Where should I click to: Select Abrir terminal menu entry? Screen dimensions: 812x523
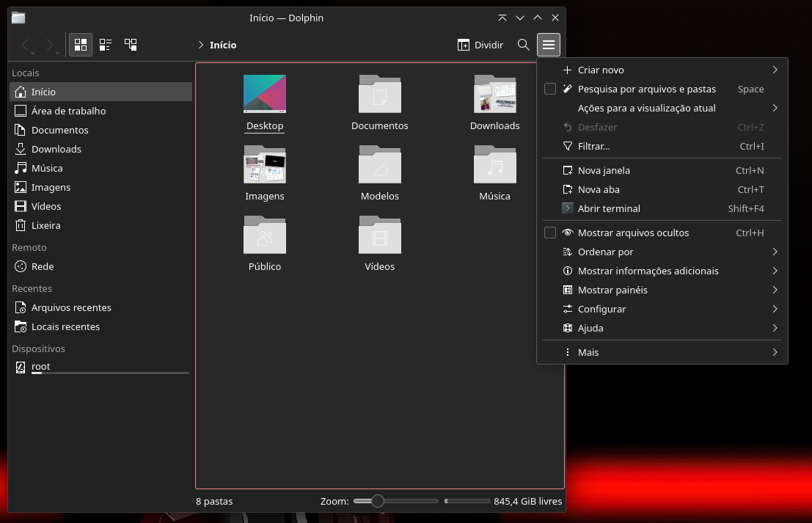(609, 208)
